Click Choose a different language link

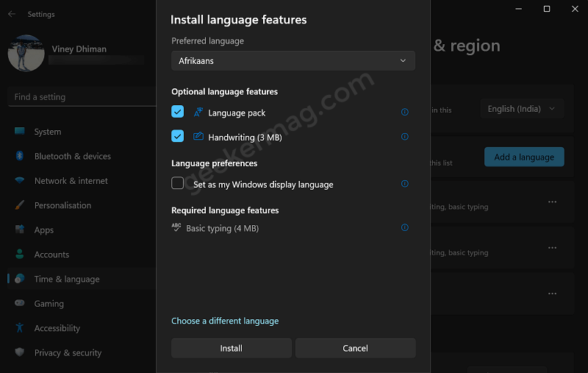tap(225, 321)
